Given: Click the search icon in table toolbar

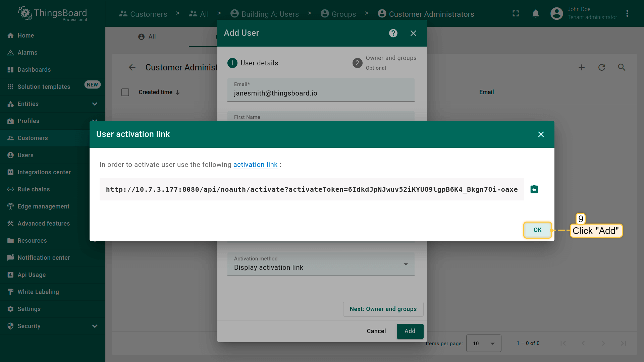Looking at the screenshot, I should coord(622,67).
